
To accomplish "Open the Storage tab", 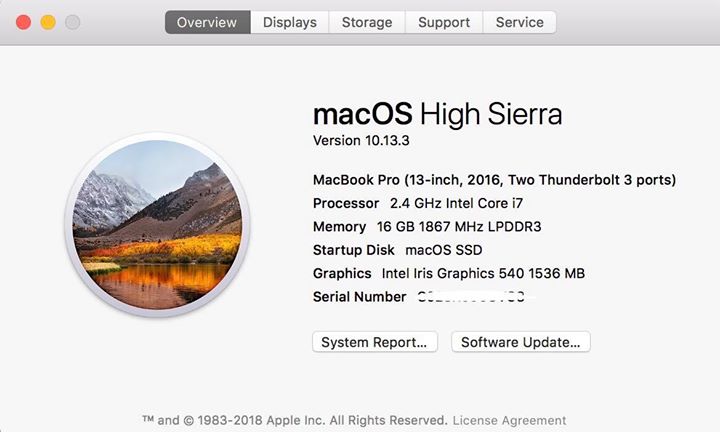I will 367,22.
